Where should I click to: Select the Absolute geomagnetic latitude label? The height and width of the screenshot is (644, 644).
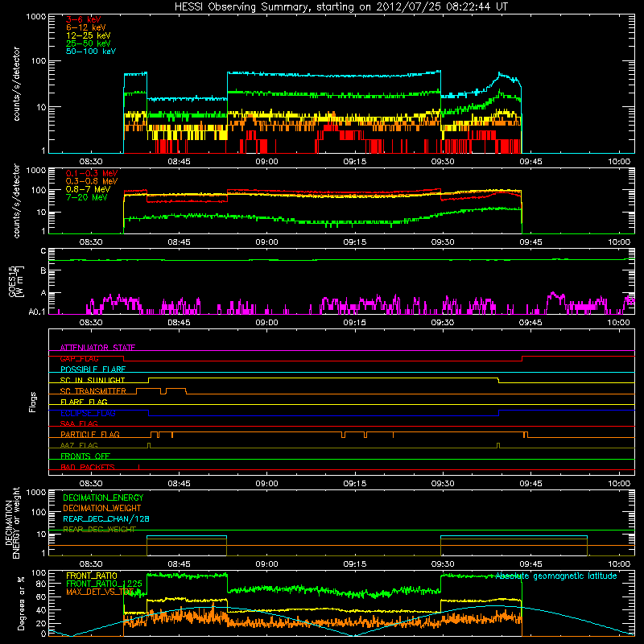tap(556, 576)
